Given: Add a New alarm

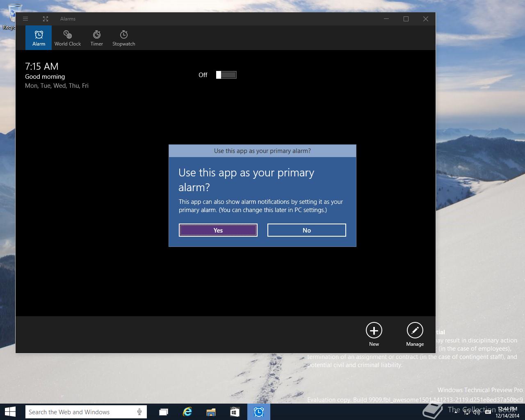Looking at the screenshot, I should 374,334.
